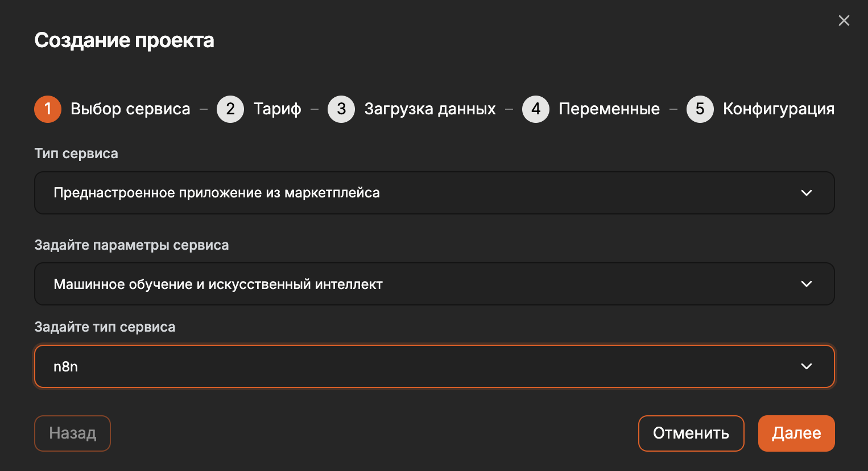Screen dimensions: 868x471
Task: Expand the chevron beside 'Преднастроенное приложение из маркетплейса'
Action: [x=807, y=193]
